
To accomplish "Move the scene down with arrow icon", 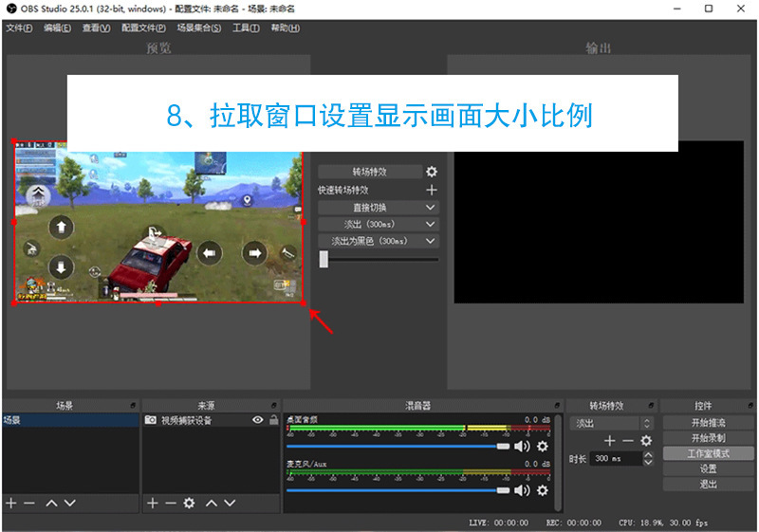I will click(x=70, y=504).
